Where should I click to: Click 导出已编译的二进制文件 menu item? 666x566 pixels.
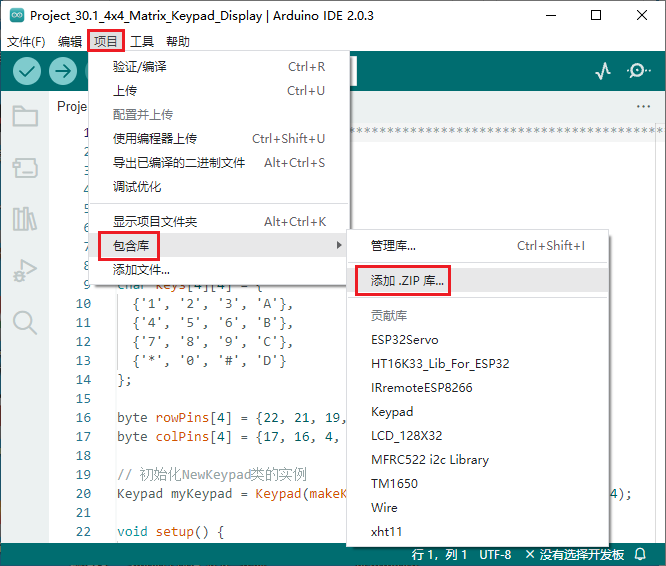tap(179, 163)
